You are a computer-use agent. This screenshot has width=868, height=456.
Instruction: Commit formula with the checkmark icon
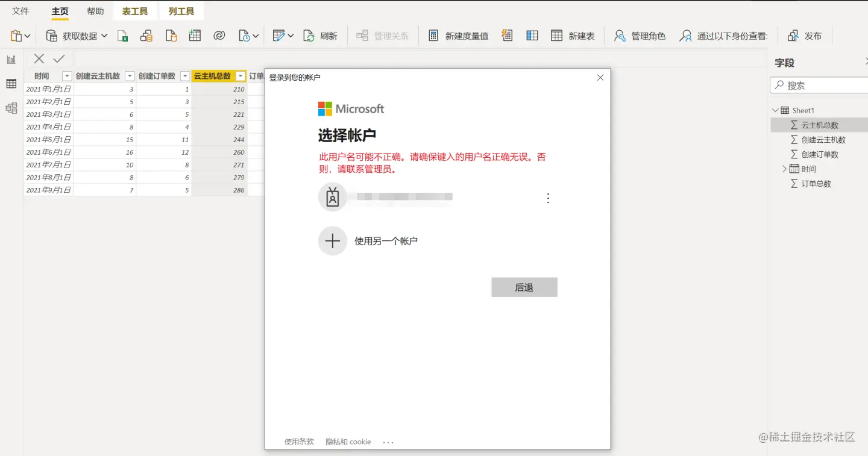tap(59, 58)
